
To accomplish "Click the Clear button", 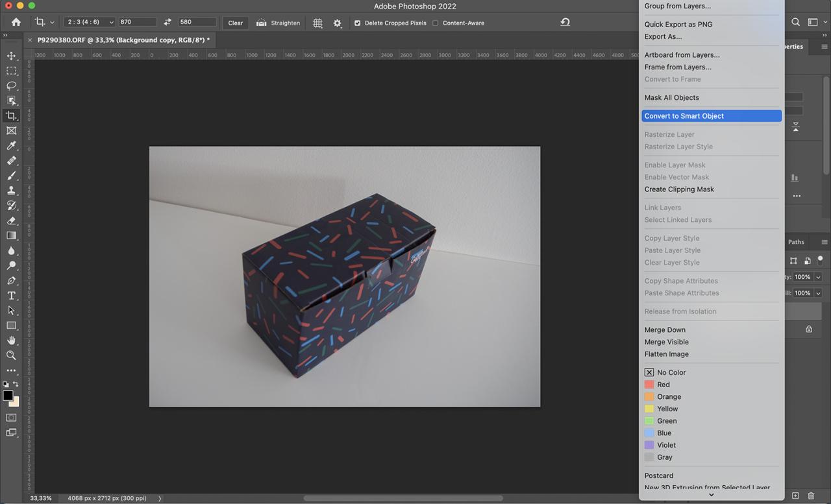I will 236,23.
